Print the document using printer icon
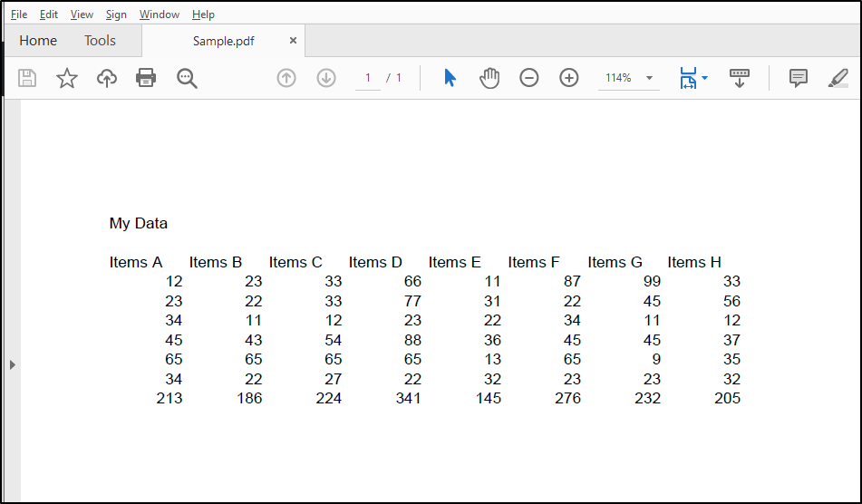This screenshot has height=504, width=862. point(146,78)
